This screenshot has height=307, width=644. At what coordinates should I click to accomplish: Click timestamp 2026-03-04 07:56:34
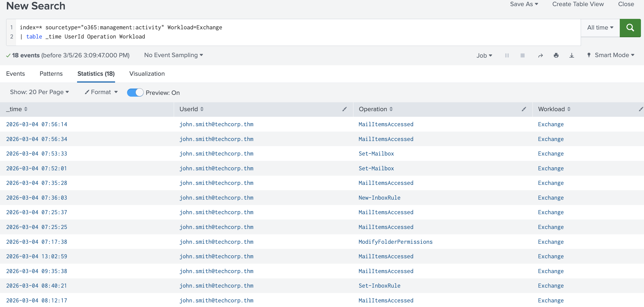coord(37,139)
